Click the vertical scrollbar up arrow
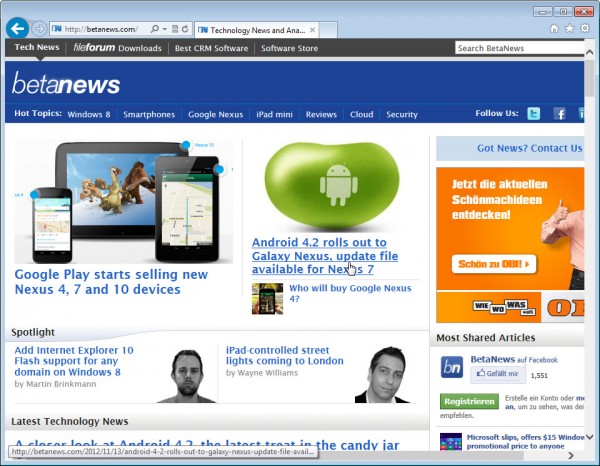The image size is (600, 466). click(590, 53)
